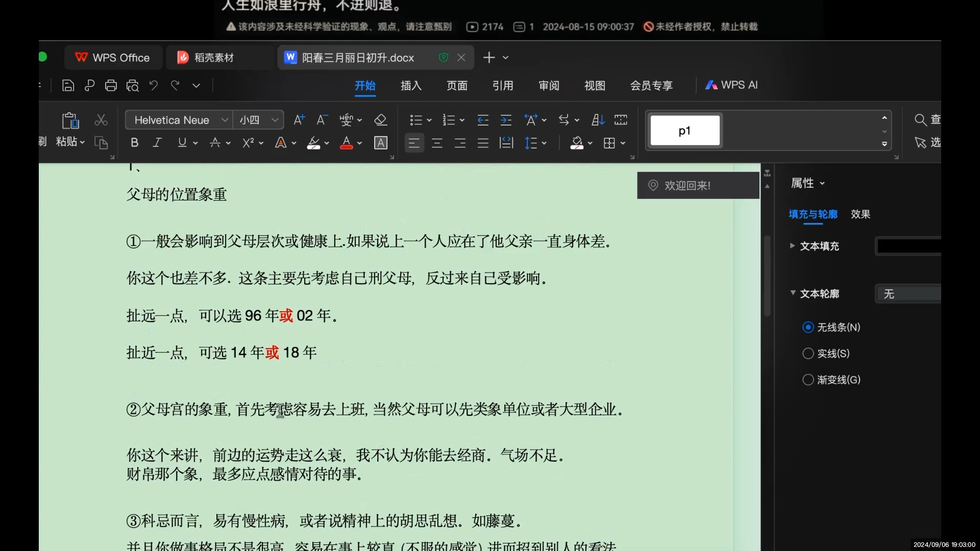980x551 pixels.
Task: Open quick access toolbar customize arrow
Action: [197, 86]
